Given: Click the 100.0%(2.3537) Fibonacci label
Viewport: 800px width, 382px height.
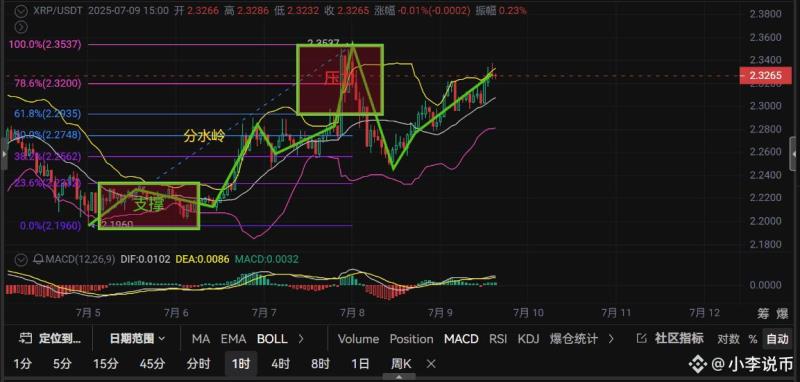Looking at the screenshot, I should click(x=45, y=44).
